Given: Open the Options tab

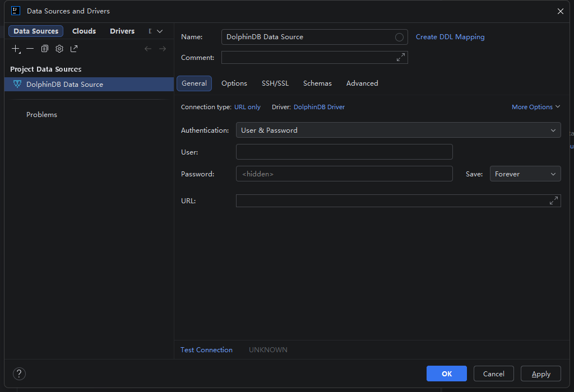Looking at the screenshot, I should point(234,83).
